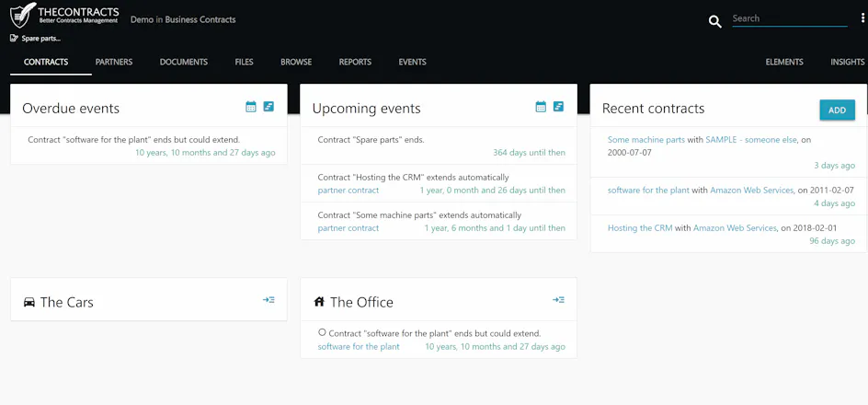Open the Insights tab
The height and width of the screenshot is (405, 868).
coord(848,62)
